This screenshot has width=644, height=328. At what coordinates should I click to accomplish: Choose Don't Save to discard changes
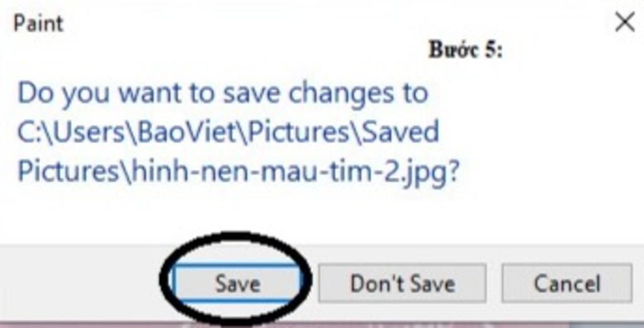pyautogui.click(x=402, y=283)
